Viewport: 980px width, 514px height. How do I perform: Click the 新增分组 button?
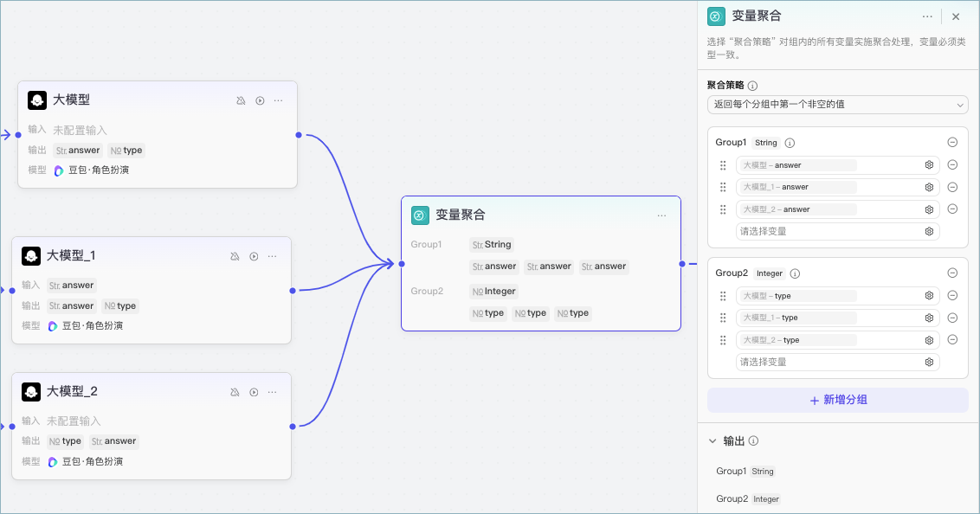[837, 400]
